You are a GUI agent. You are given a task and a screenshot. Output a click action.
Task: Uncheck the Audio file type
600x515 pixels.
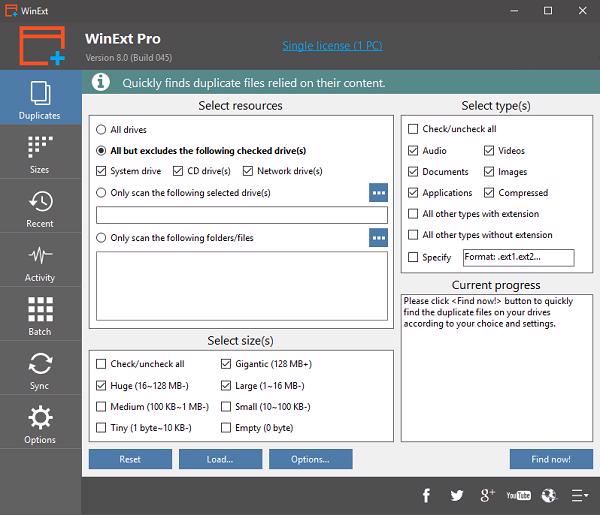(x=414, y=150)
